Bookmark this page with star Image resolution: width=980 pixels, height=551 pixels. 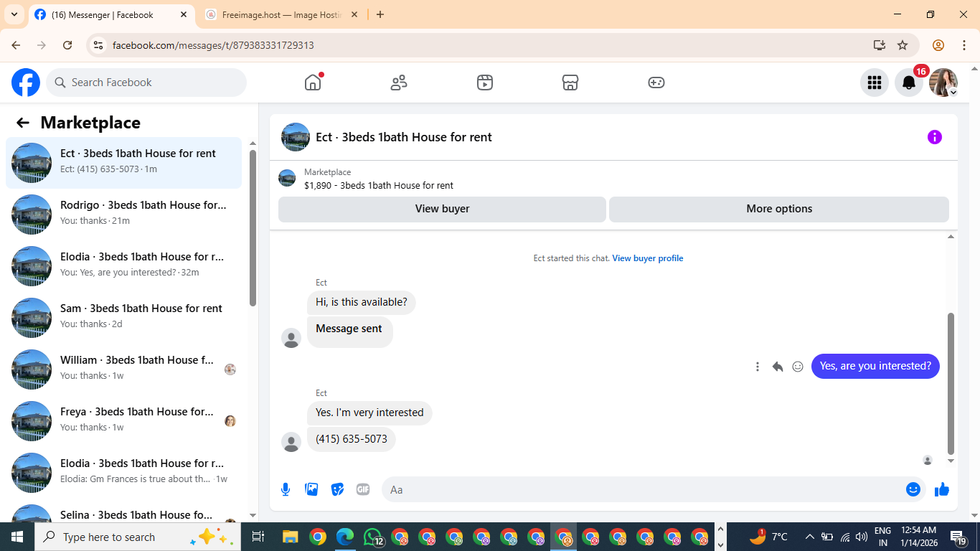pos(903,45)
